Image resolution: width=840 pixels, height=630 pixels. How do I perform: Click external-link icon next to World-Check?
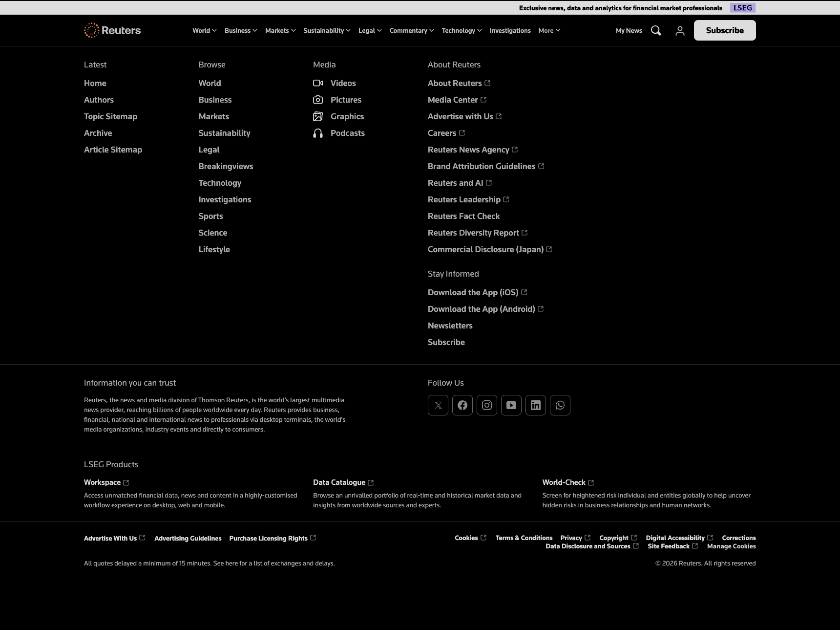pyautogui.click(x=591, y=483)
